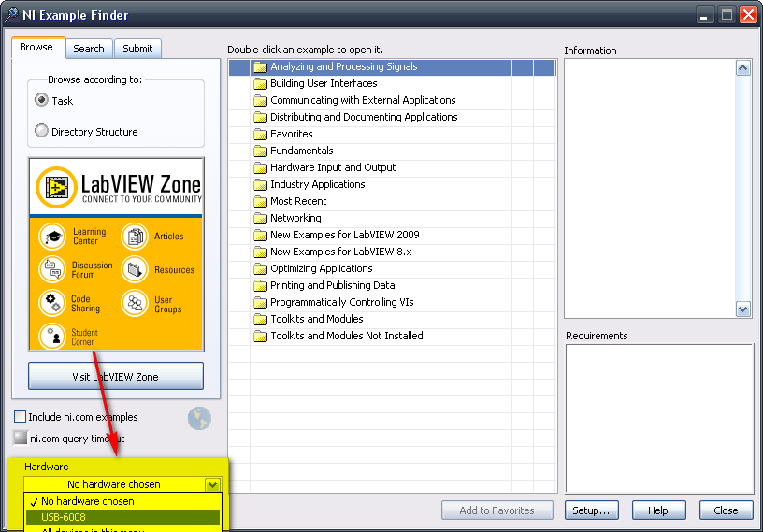Click the Toolkits and Modules folder icon

pyautogui.click(x=260, y=320)
